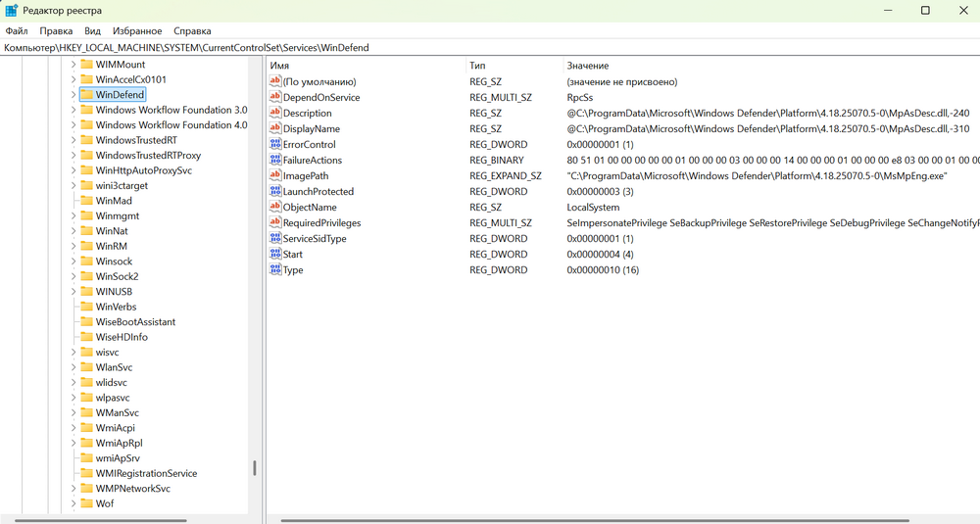Viewport: 980px width, 524px height.
Task: Expand the WIMMount key chevron
Action: (73, 65)
